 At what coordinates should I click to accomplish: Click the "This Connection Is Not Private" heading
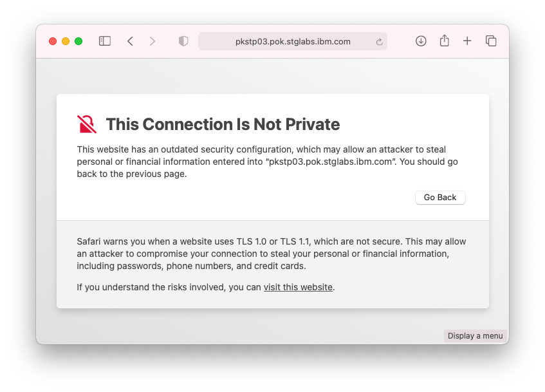click(223, 124)
